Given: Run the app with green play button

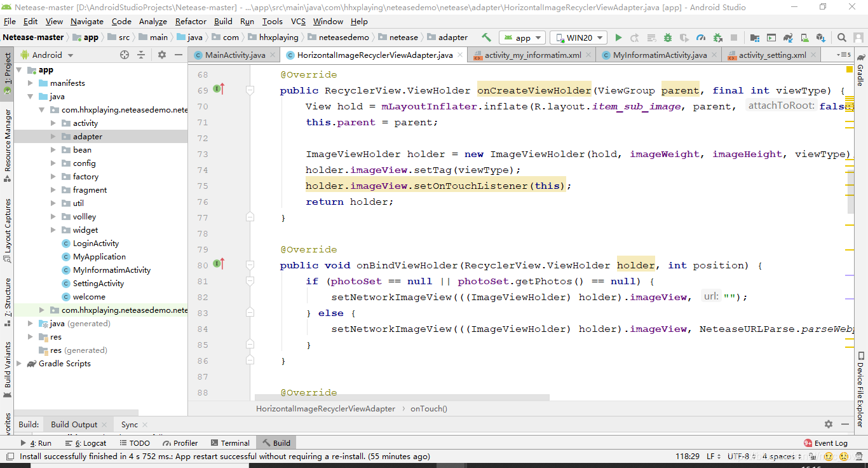Looking at the screenshot, I should (x=618, y=38).
